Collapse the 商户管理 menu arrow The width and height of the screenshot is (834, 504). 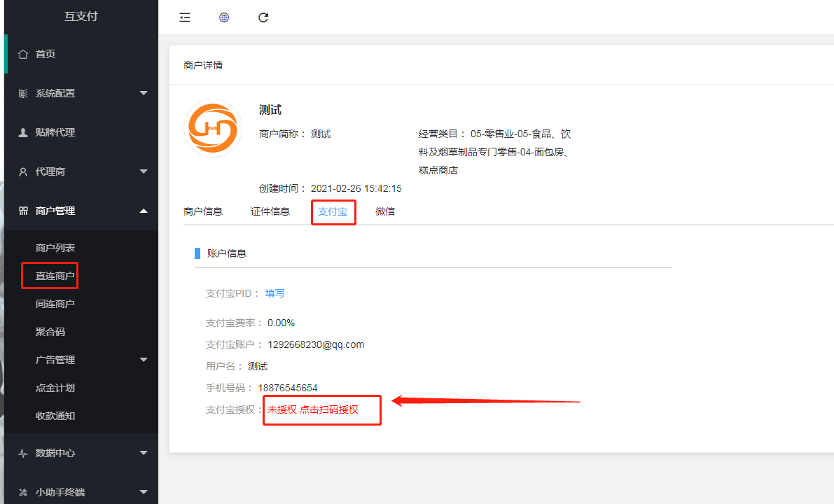tap(144, 211)
